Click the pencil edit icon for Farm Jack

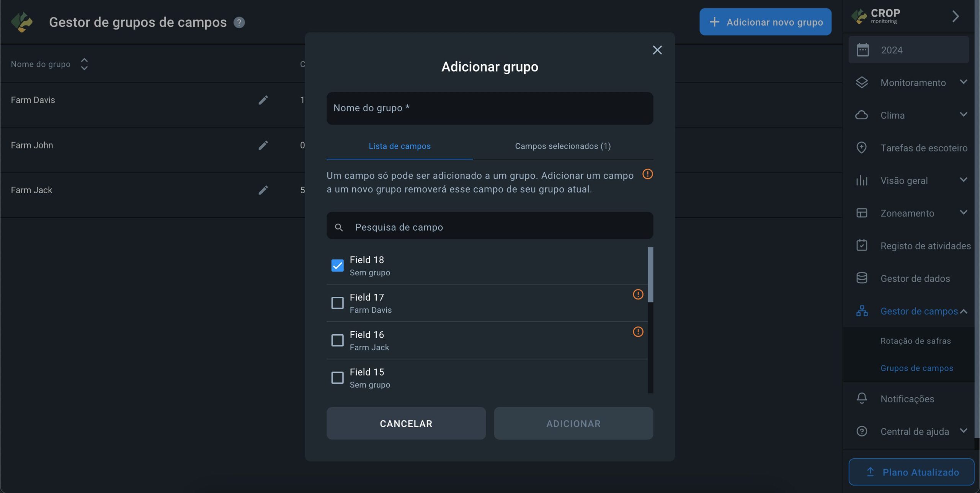coord(263,190)
